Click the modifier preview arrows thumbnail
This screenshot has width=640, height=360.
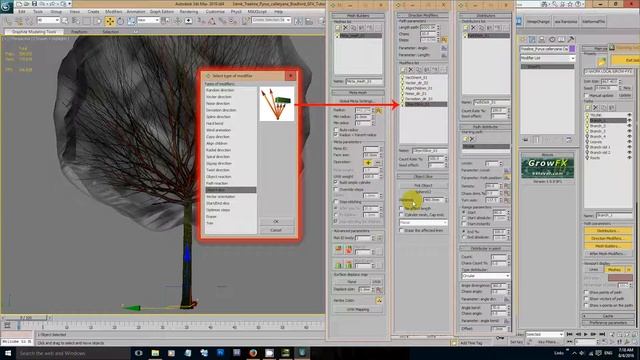pos(277,104)
